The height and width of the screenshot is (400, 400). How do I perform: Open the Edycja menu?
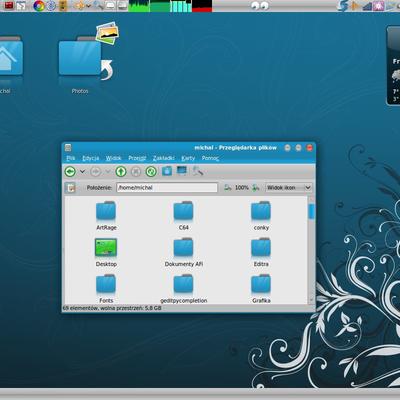pyautogui.click(x=91, y=158)
